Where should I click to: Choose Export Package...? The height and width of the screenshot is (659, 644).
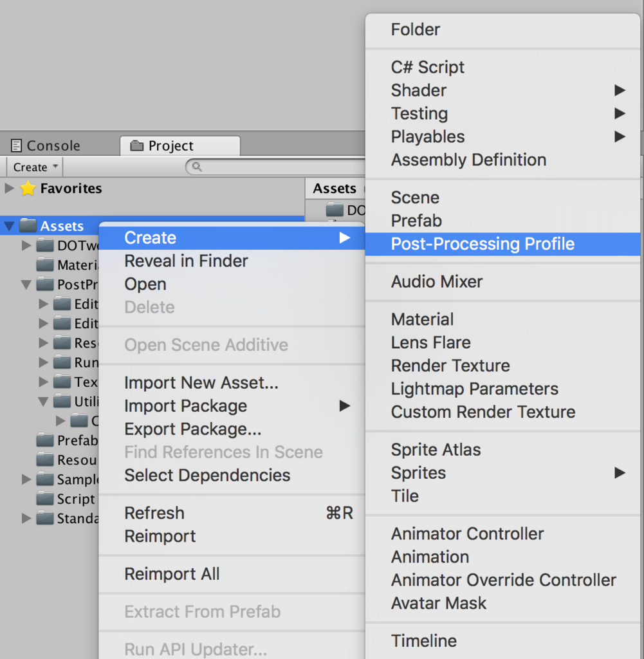[232, 429]
